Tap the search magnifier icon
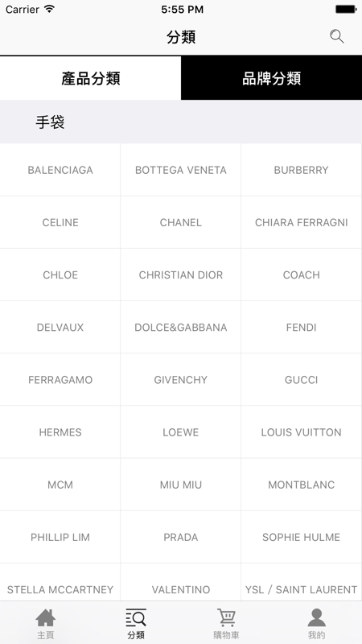Viewport: 362px width, 644px height. pyautogui.click(x=336, y=36)
